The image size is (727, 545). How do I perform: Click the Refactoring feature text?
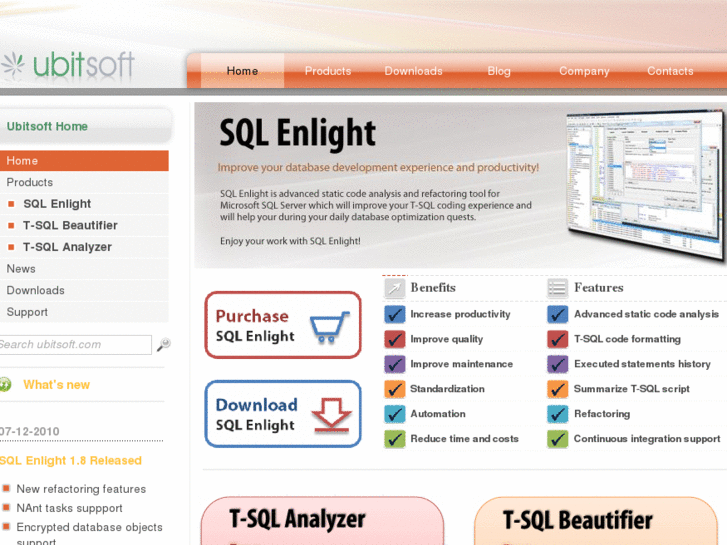click(602, 414)
